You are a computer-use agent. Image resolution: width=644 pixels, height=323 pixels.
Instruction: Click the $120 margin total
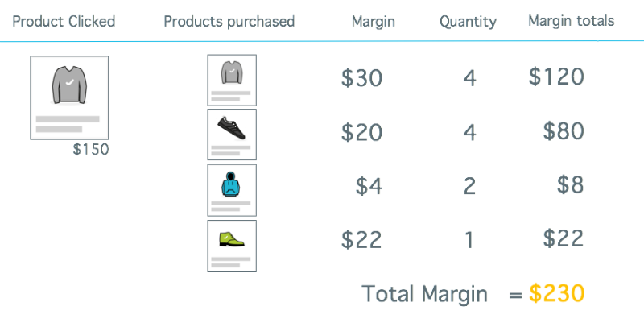pos(556,77)
